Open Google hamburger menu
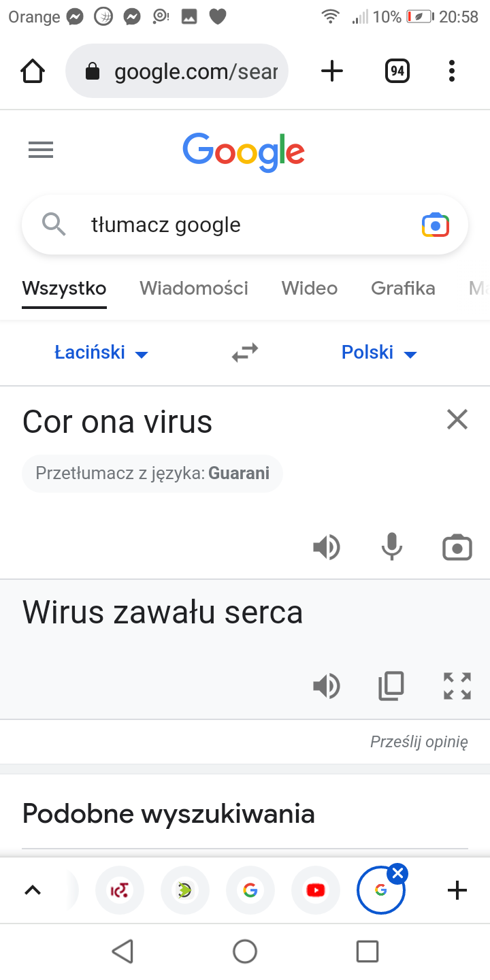 pos(41,150)
